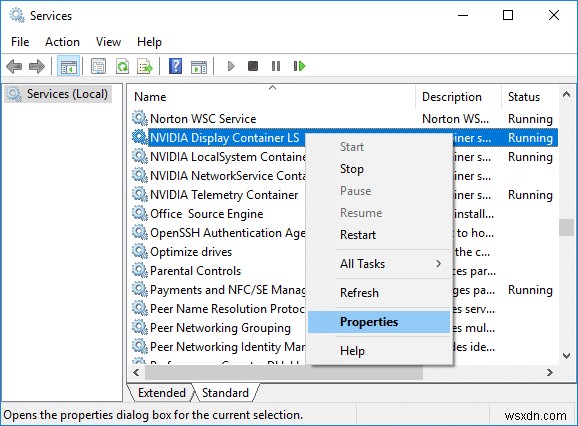This screenshot has height=426, width=578.
Task: Click the Export List toolbar icon
Action: (x=145, y=66)
